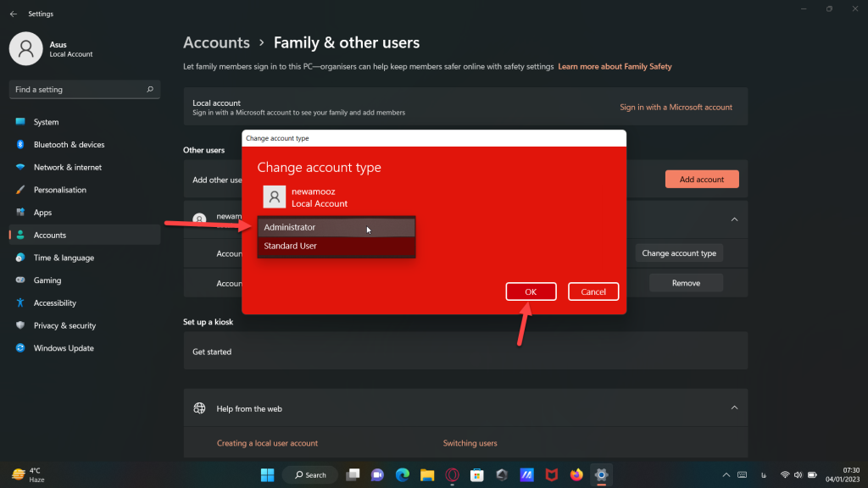This screenshot has width=868, height=488.
Task: Choose Administrator in the account type list
Action: 336,227
